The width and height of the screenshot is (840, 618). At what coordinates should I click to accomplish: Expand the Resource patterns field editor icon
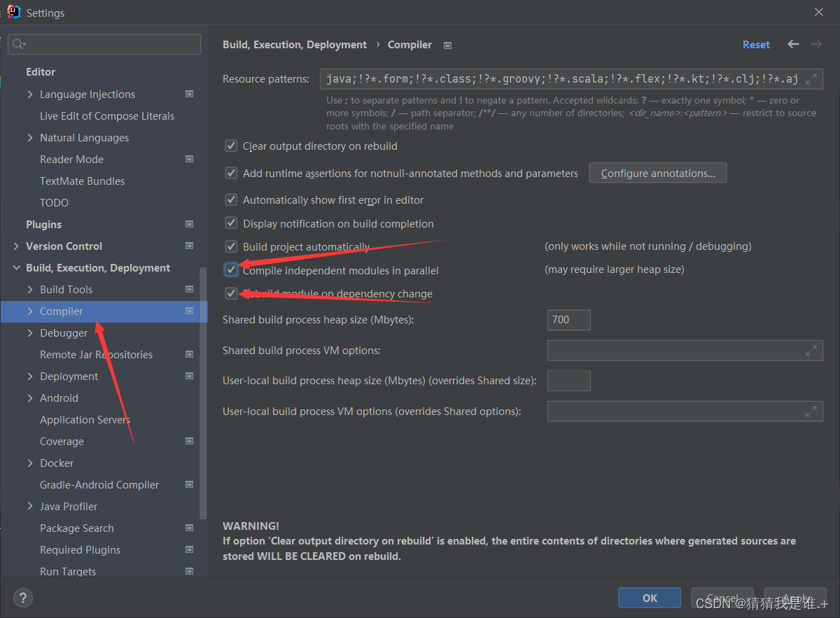(x=811, y=79)
